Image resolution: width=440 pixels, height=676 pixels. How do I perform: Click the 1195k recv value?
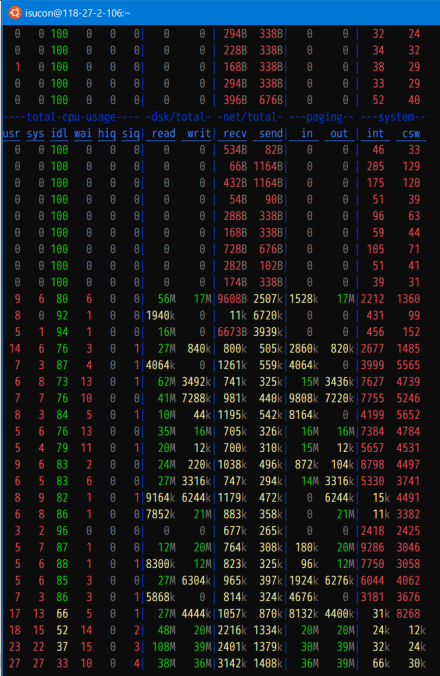click(x=232, y=415)
